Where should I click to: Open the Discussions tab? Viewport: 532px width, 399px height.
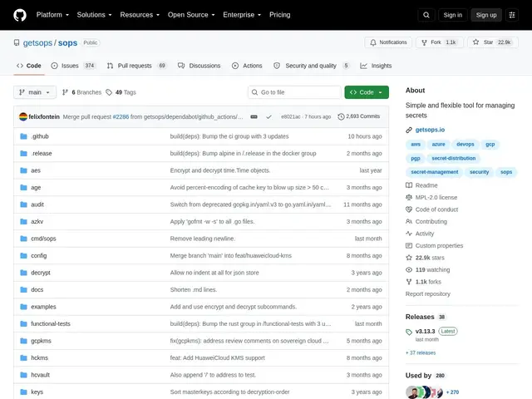pyautogui.click(x=199, y=66)
